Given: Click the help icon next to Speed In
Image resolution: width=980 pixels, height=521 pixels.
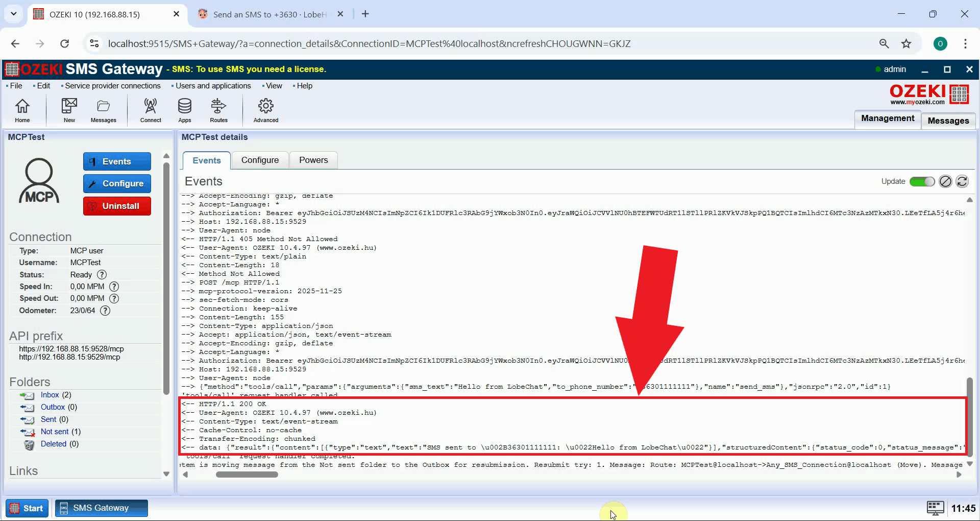Looking at the screenshot, I should [114, 287].
